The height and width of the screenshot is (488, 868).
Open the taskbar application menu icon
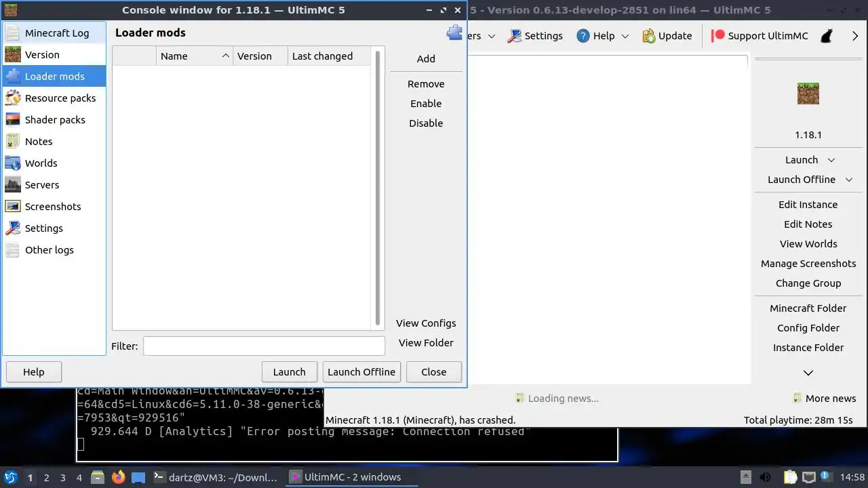(10, 477)
